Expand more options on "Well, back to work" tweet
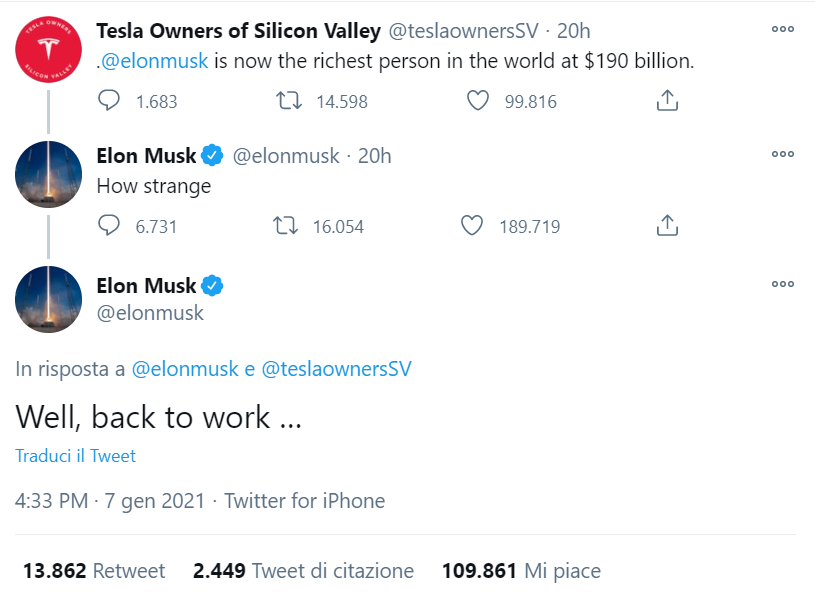This screenshot has height=599, width=815. [x=783, y=285]
